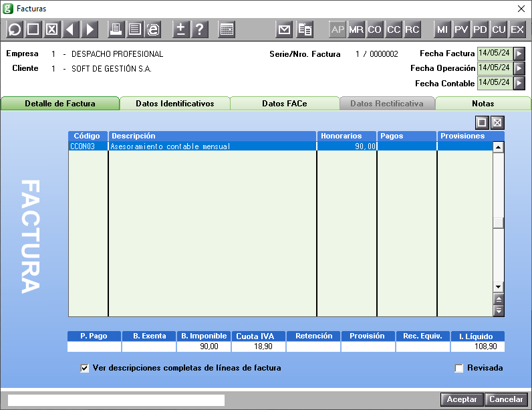Viewport: 532px width, 410px height.
Task: Toggle Ver descripciones completas checkbox
Action: [x=84, y=368]
